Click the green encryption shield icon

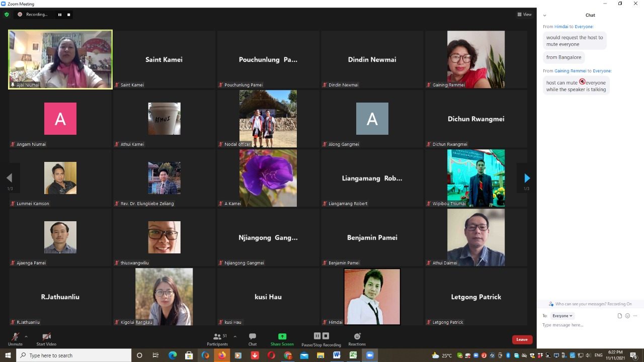tap(7, 15)
